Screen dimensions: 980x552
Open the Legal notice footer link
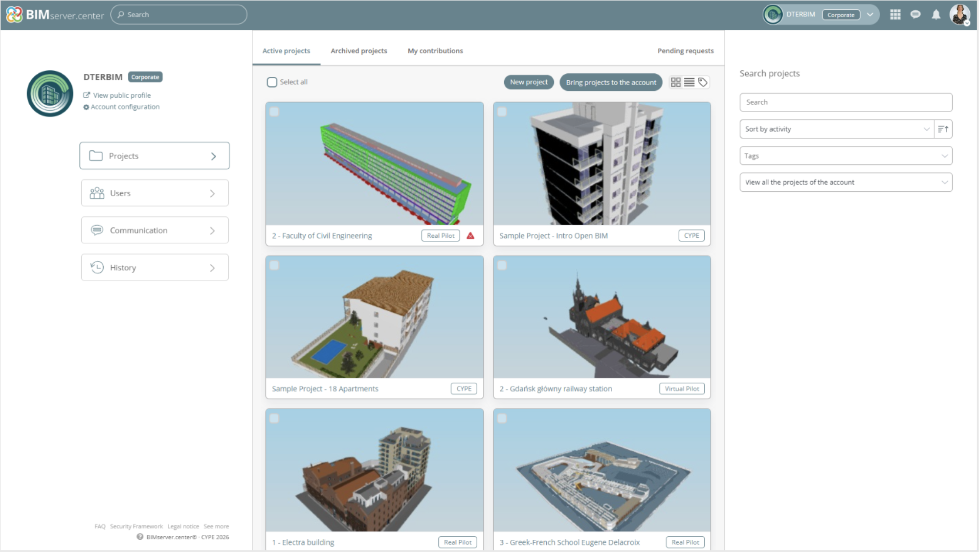coord(183,527)
